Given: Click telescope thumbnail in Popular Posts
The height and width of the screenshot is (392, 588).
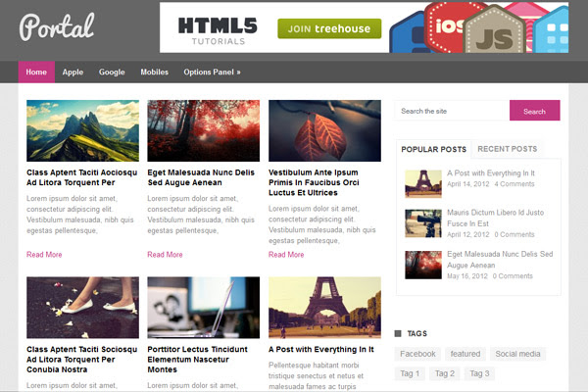Looking at the screenshot, I should 423,223.
